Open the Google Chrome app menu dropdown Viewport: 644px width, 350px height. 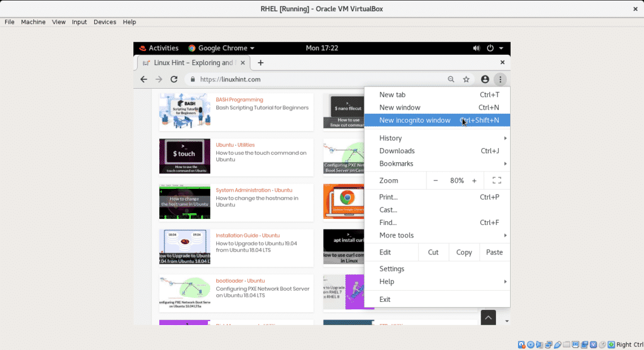[x=221, y=48]
